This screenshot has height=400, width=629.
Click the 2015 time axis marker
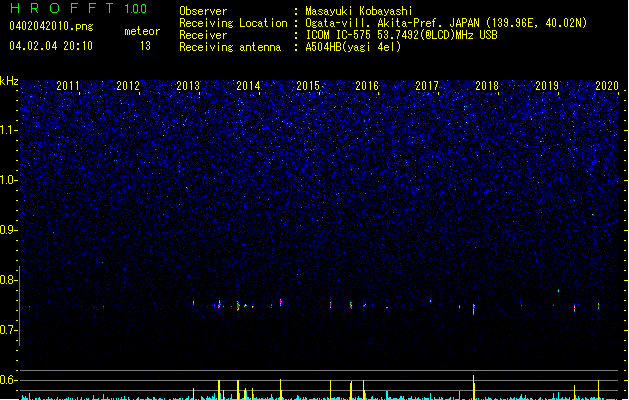[308, 86]
